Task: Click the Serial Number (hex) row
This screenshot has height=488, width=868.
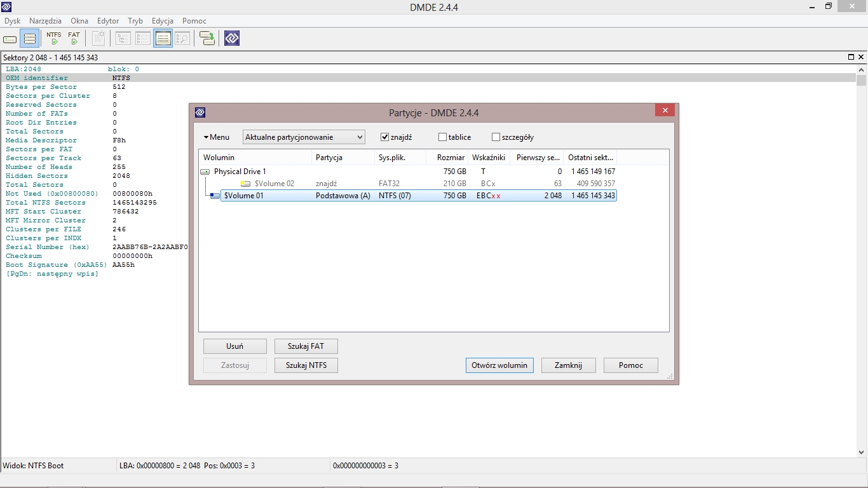Action: 97,247
